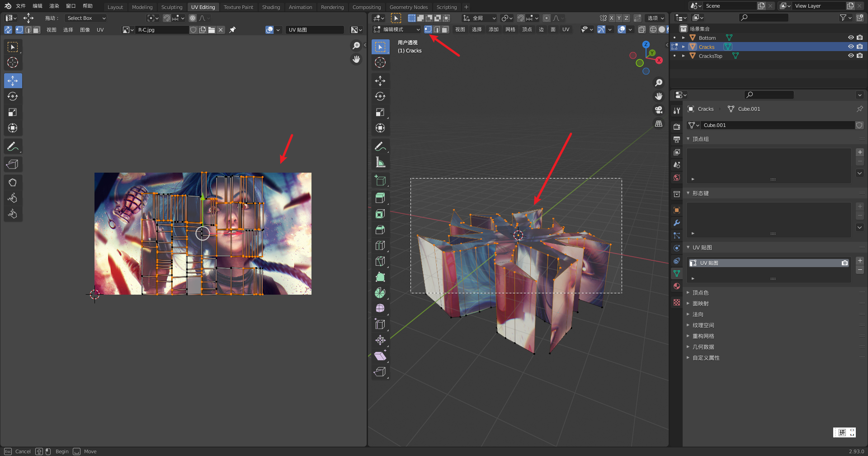Toggle proportional editing in 3D viewport
This screenshot has height=456, width=868.
(547, 18)
